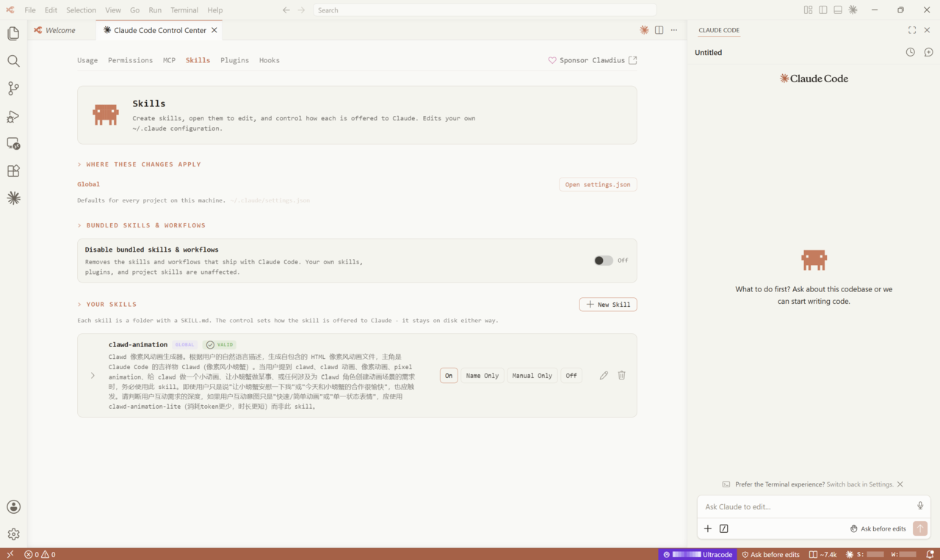Open the Accounts menu icon
This screenshot has height=560, width=940.
[x=13, y=507]
